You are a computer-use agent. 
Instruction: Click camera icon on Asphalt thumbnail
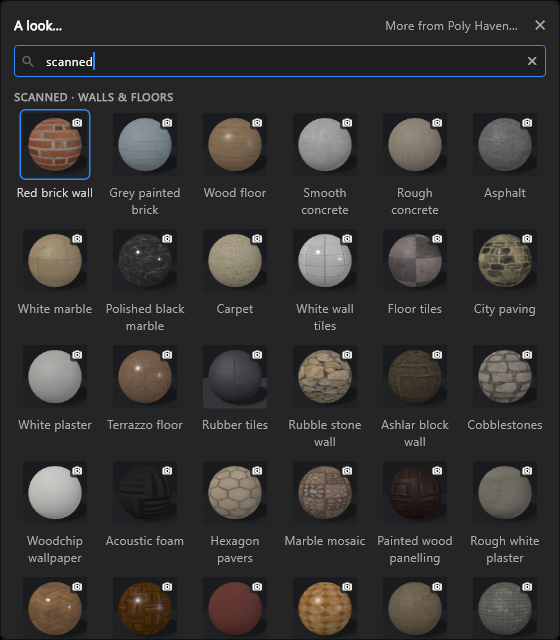(x=527, y=122)
